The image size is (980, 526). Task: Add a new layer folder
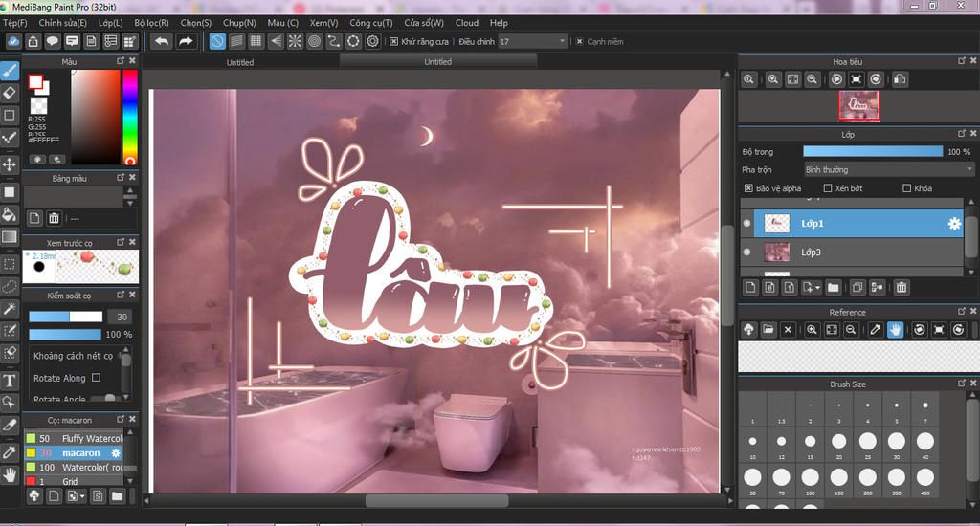coord(834,287)
